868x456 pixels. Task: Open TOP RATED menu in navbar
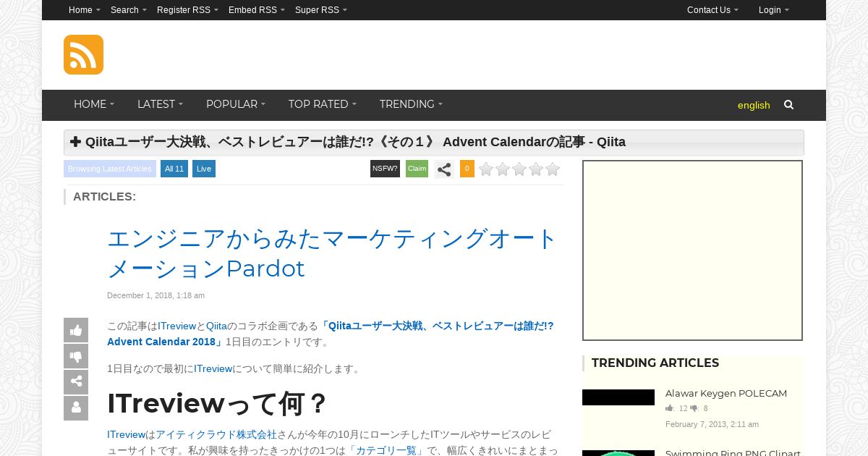(323, 105)
